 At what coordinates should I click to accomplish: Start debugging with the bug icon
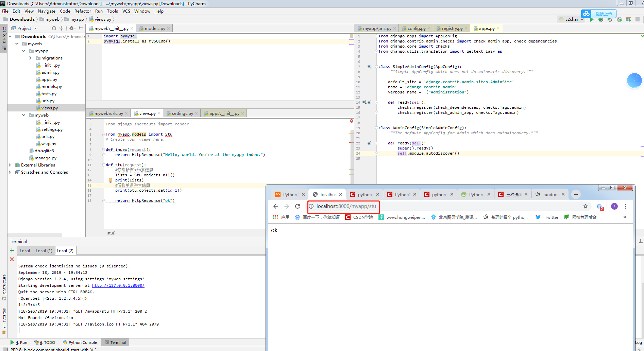tap(601, 19)
